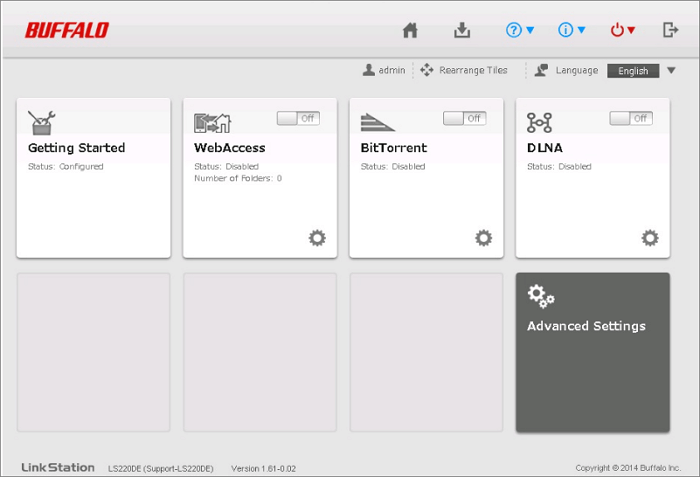The width and height of the screenshot is (700, 477).
Task: Click the download icon in the header
Action: [x=462, y=30]
